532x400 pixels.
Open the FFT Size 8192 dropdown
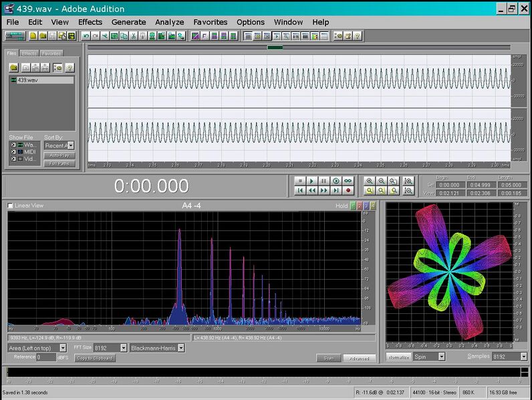(123, 348)
